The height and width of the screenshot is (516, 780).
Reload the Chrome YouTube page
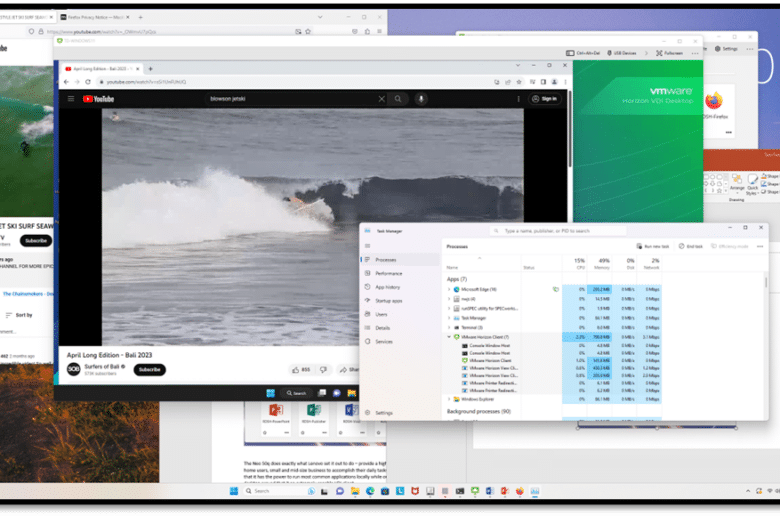88,82
